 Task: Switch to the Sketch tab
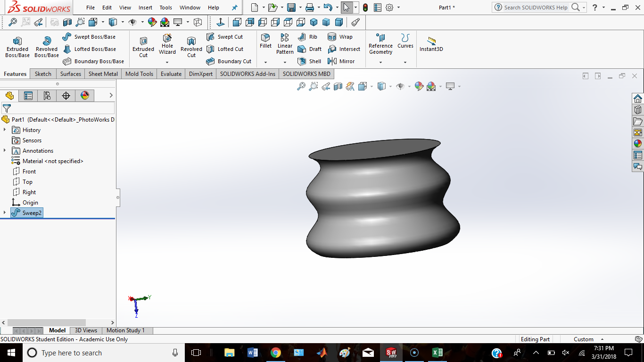click(x=43, y=74)
